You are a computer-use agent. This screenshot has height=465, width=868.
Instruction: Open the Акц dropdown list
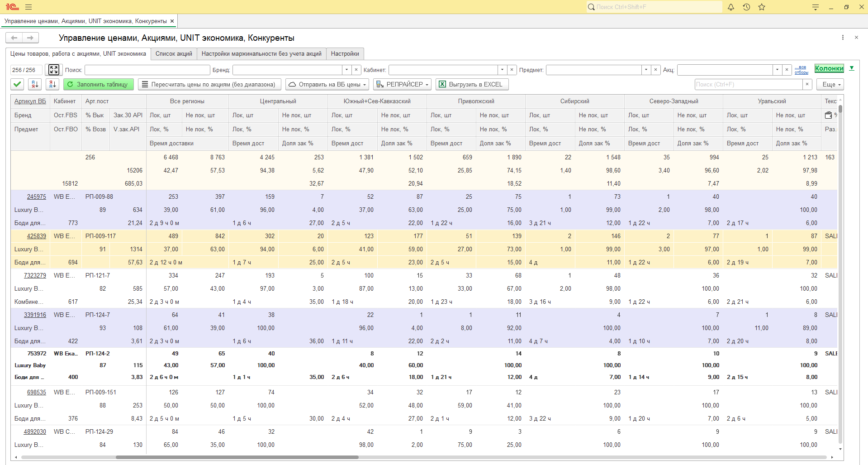(778, 70)
